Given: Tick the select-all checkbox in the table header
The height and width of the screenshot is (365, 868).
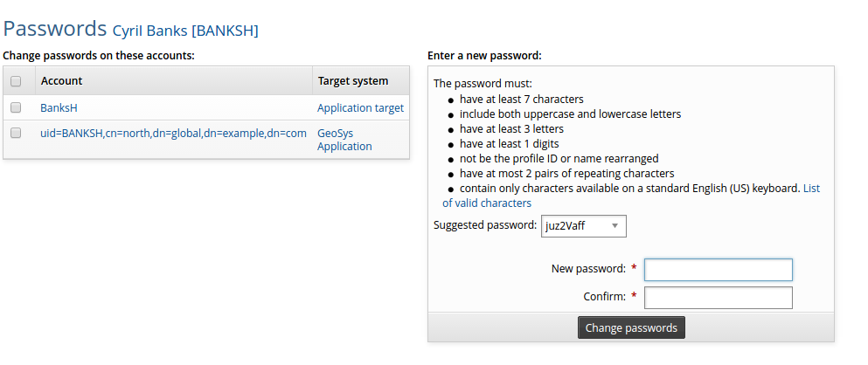Looking at the screenshot, I should click(x=16, y=81).
